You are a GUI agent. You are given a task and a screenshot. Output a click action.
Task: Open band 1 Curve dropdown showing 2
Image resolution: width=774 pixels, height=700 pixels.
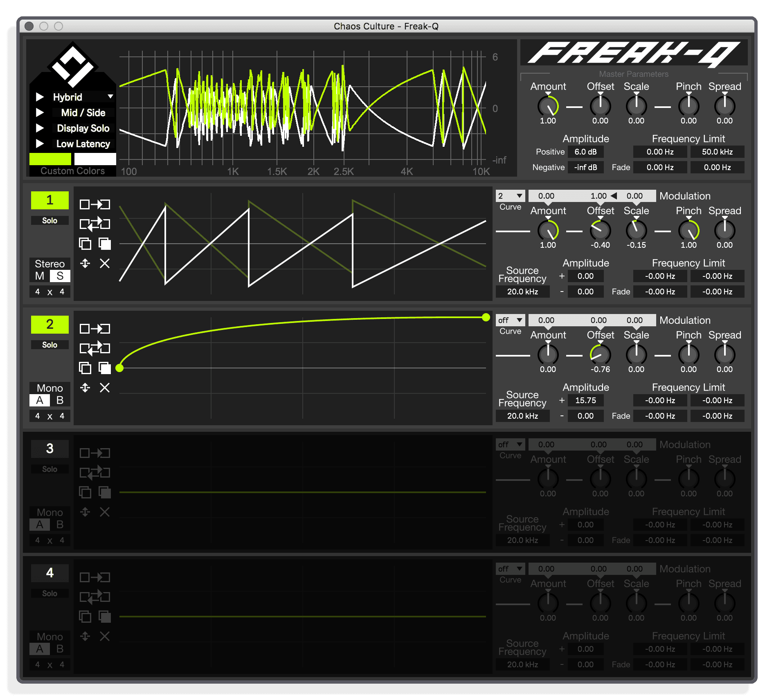click(510, 196)
